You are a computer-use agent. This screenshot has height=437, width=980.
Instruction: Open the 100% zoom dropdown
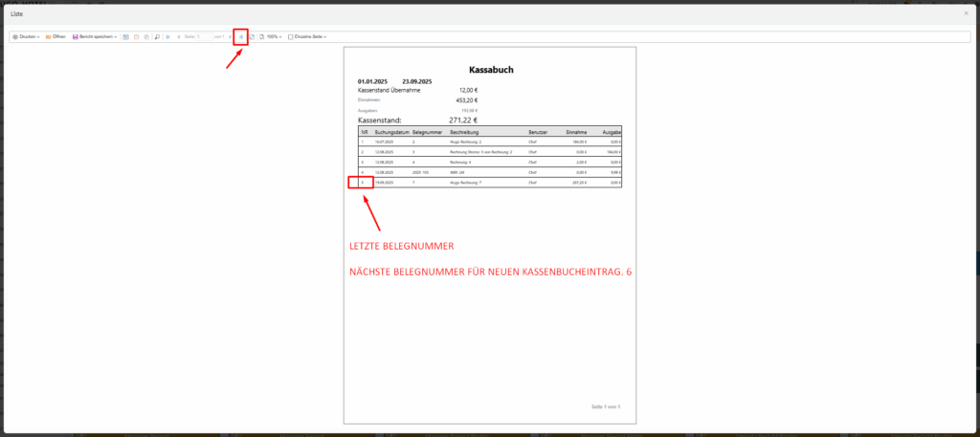pos(271,36)
